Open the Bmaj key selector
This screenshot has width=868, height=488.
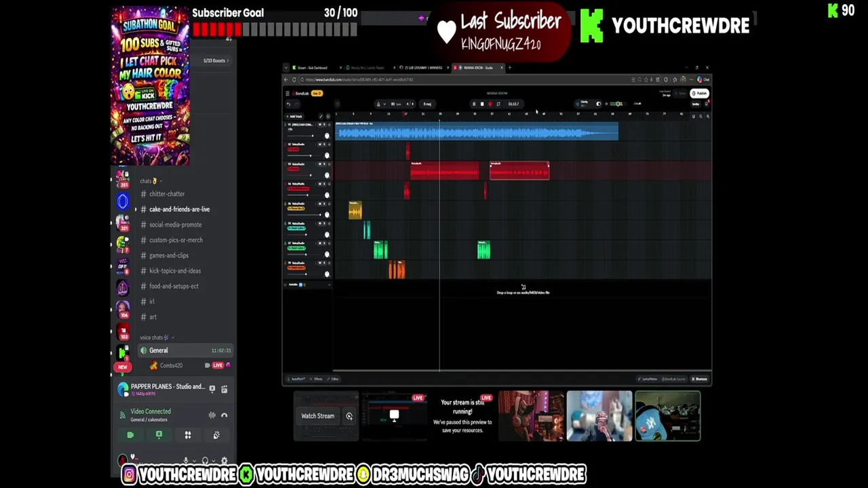(x=427, y=104)
